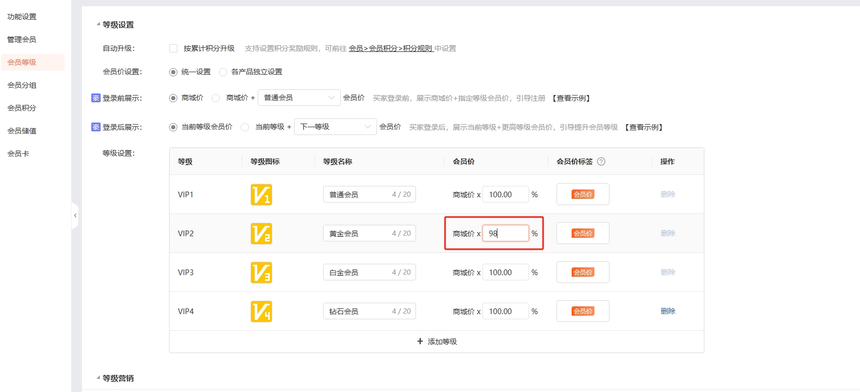Image resolution: width=860 pixels, height=392 pixels.
Task: Click the VIP1 level badge icon
Action: [x=261, y=195]
